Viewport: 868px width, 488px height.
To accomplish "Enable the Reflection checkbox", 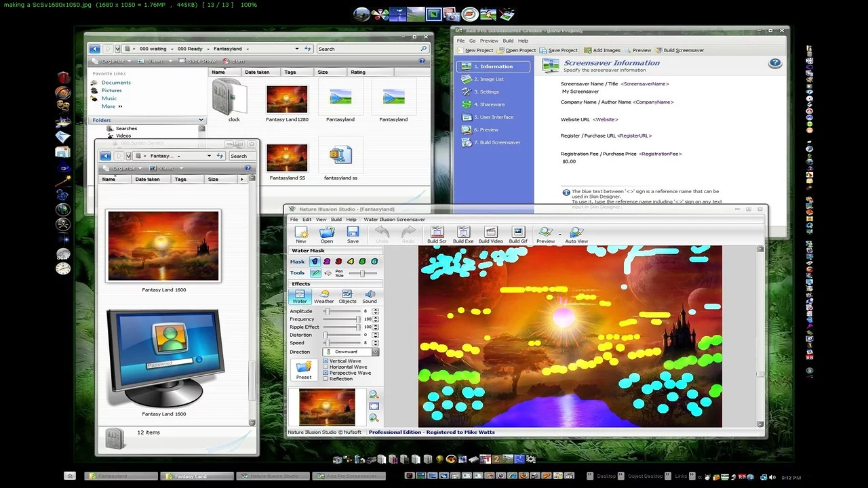I will [326, 379].
